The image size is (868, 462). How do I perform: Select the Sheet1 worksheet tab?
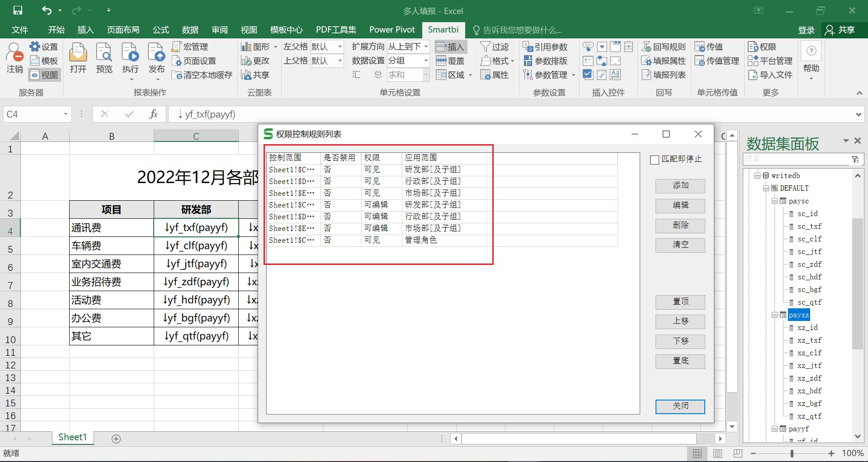tap(72, 437)
